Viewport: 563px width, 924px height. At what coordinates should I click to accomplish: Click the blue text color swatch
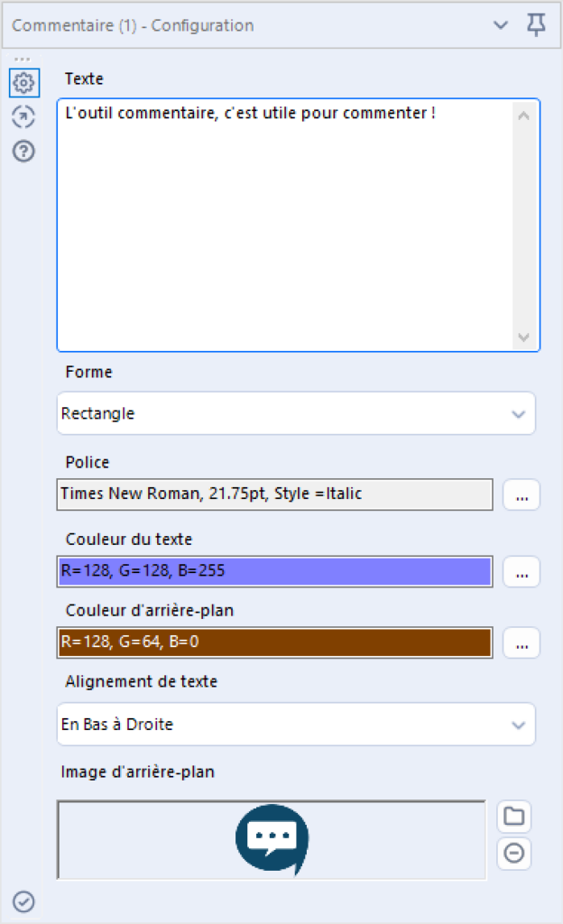coord(275,571)
